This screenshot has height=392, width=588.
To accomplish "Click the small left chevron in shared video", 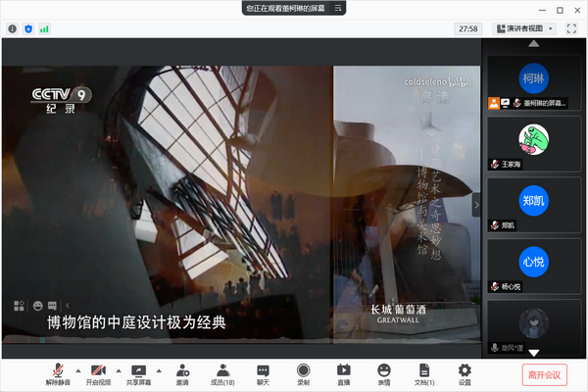I will 68,306.
